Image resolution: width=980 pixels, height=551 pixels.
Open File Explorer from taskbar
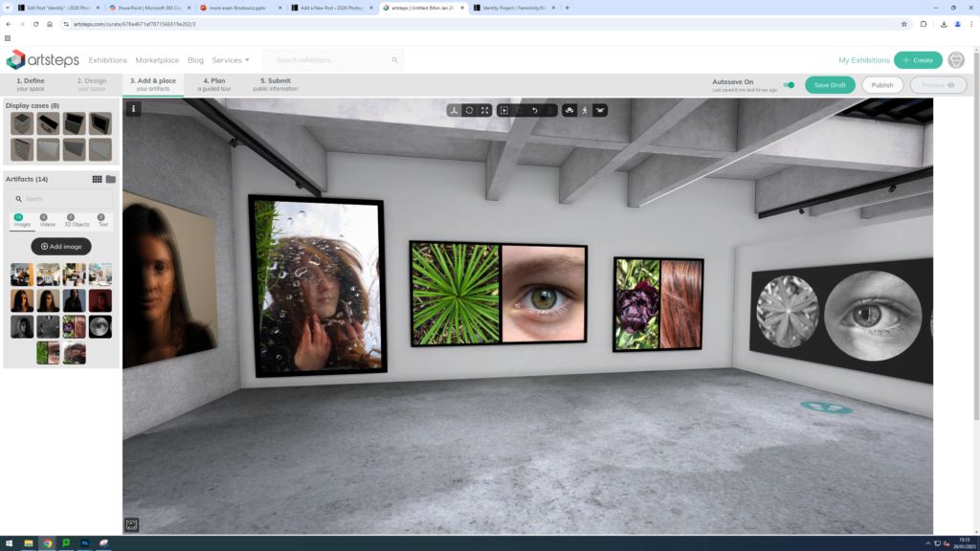pyautogui.click(x=28, y=543)
